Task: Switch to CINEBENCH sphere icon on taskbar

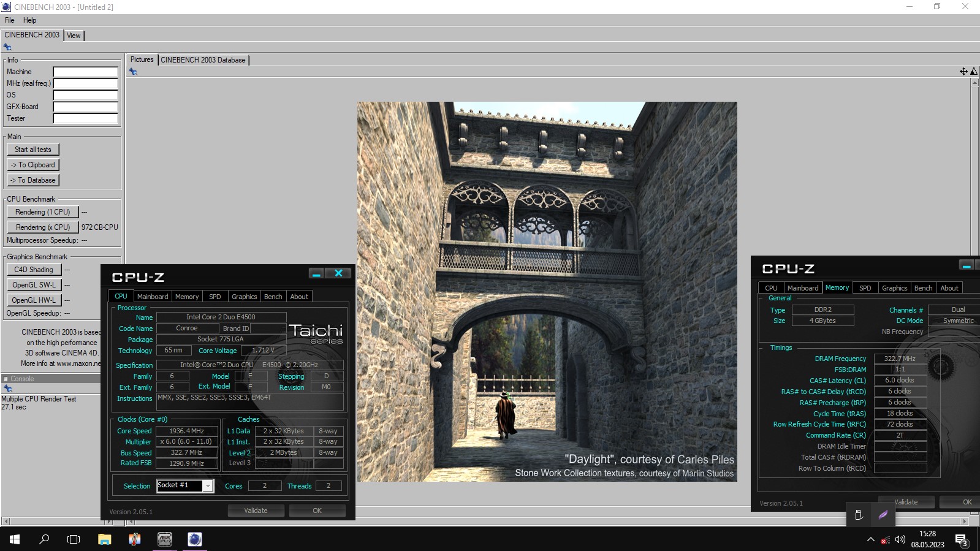Action: [x=195, y=539]
